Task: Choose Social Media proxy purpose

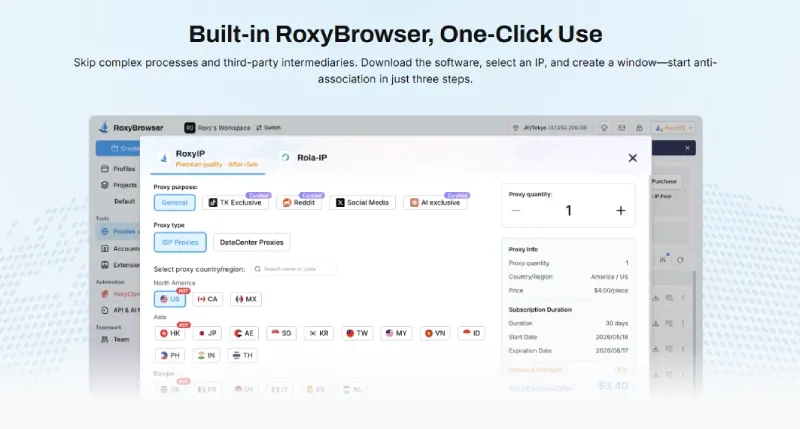Action: click(x=362, y=203)
